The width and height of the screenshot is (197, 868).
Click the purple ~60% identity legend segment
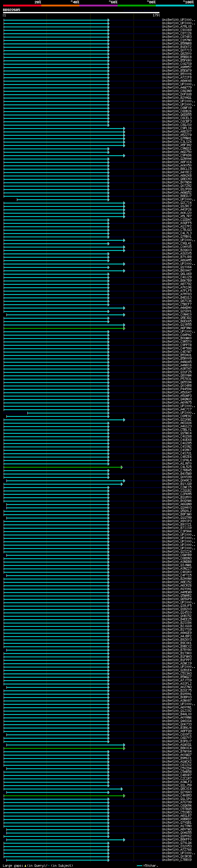click(x=99, y=6)
